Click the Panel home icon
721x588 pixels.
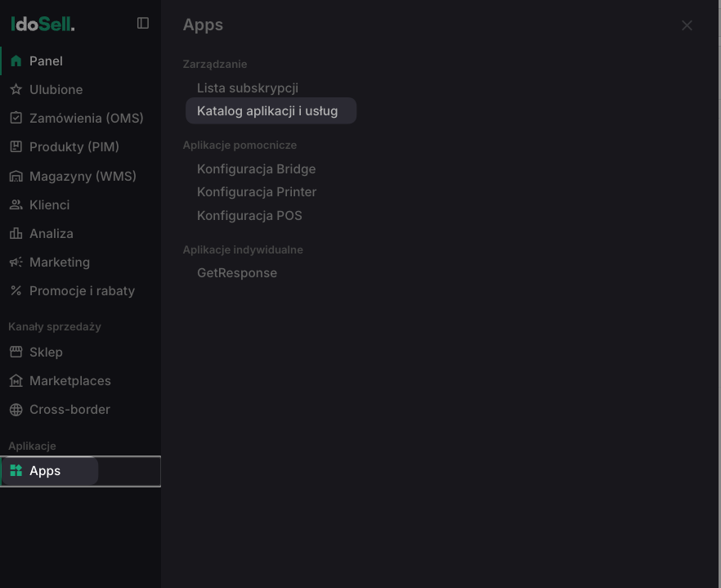pos(16,61)
